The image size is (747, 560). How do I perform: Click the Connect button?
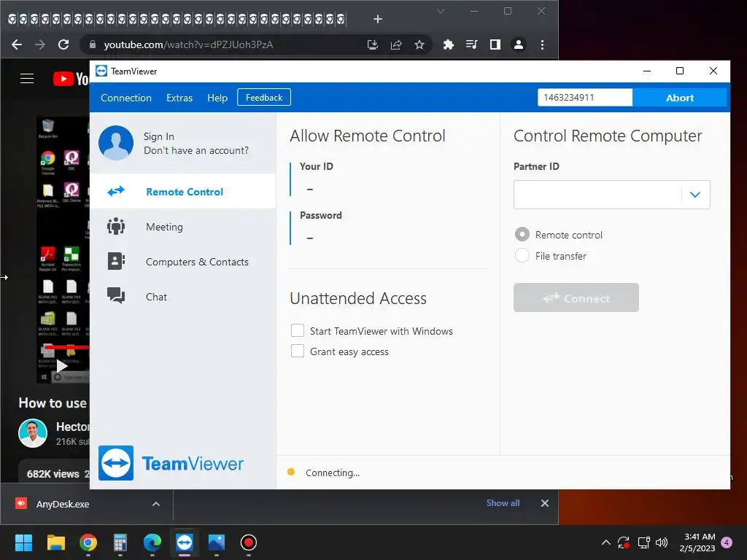pyautogui.click(x=576, y=297)
